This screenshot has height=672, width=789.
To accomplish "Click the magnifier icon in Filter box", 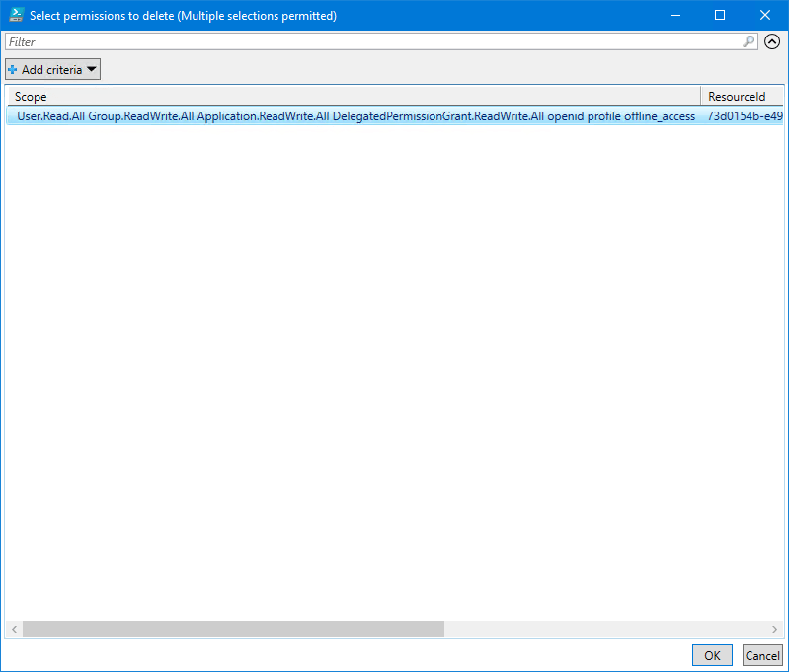I will 749,41.
